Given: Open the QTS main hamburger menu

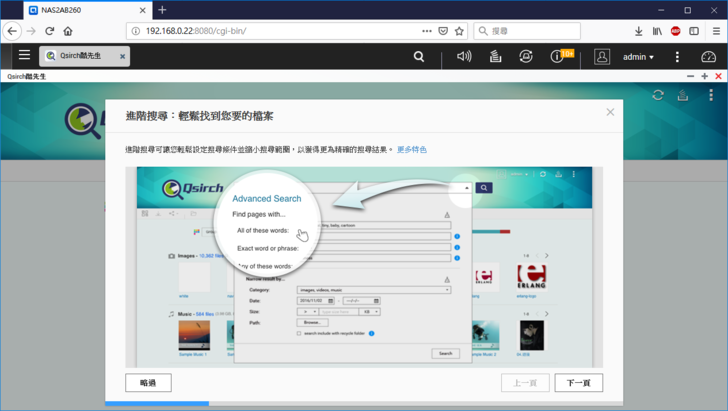Looking at the screenshot, I should (24, 56).
